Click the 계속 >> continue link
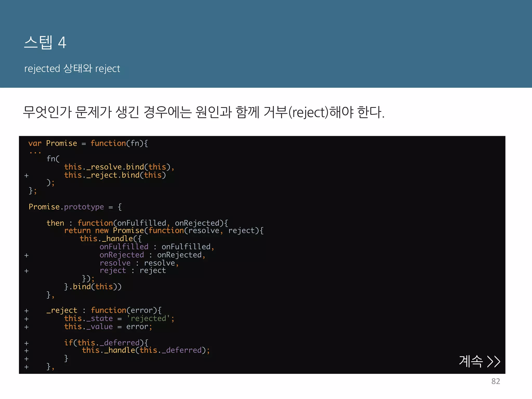This screenshot has height=399, width=532. click(x=479, y=361)
